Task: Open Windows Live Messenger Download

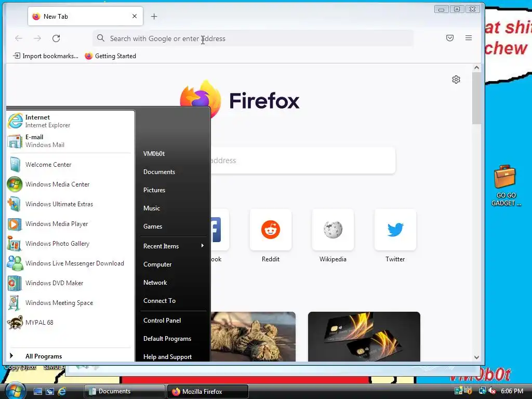Action: 70,263
